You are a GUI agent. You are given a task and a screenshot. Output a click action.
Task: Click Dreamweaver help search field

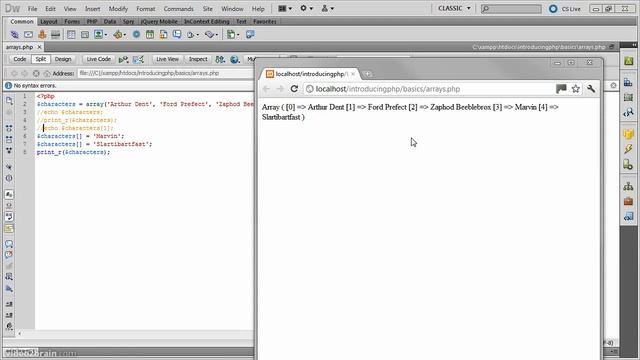[511, 9]
